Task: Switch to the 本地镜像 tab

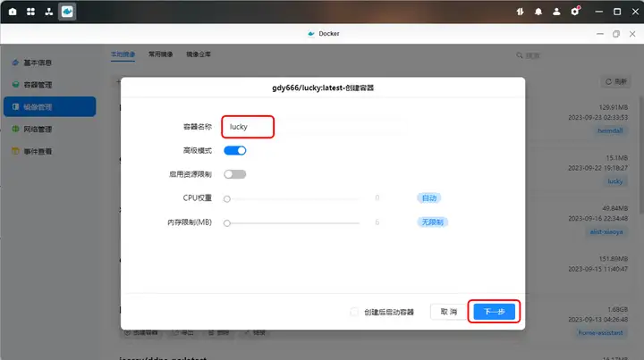Action: pyautogui.click(x=123, y=54)
